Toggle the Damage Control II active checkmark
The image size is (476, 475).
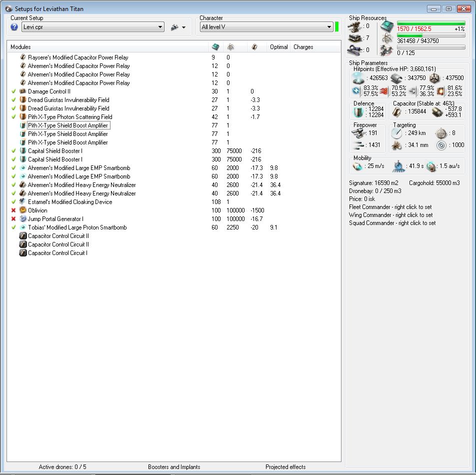click(13, 91)
